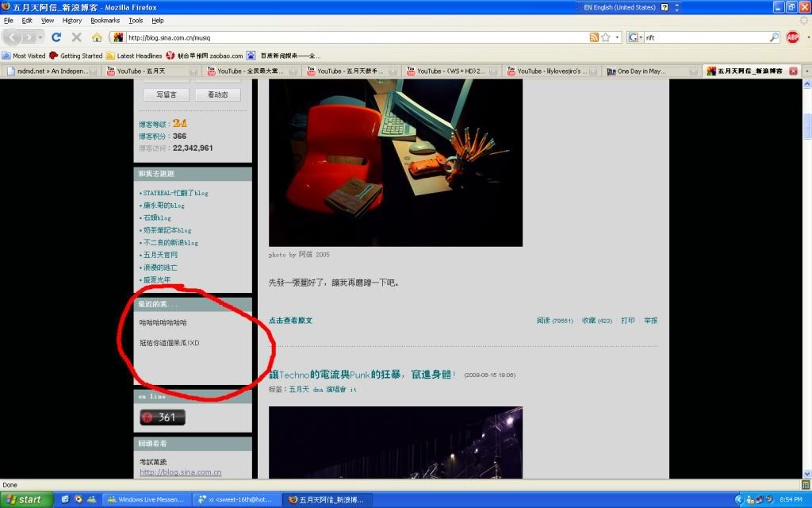Open the Adblock Plus dropdown arrow
This screenshot has height=508, width=812.
click(808, 37)
